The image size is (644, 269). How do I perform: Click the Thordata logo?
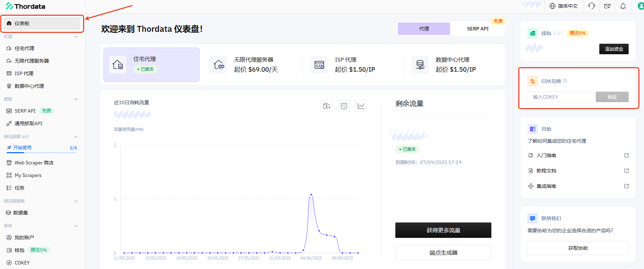pyautogui.click(x=25, y=6)
